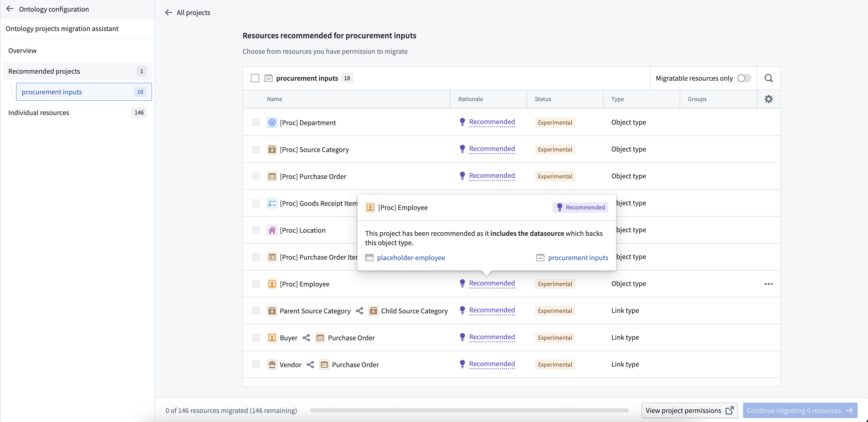This screenshot has width=868, height=422.
Task: Go back via All projects navigation
Action: 187,12
